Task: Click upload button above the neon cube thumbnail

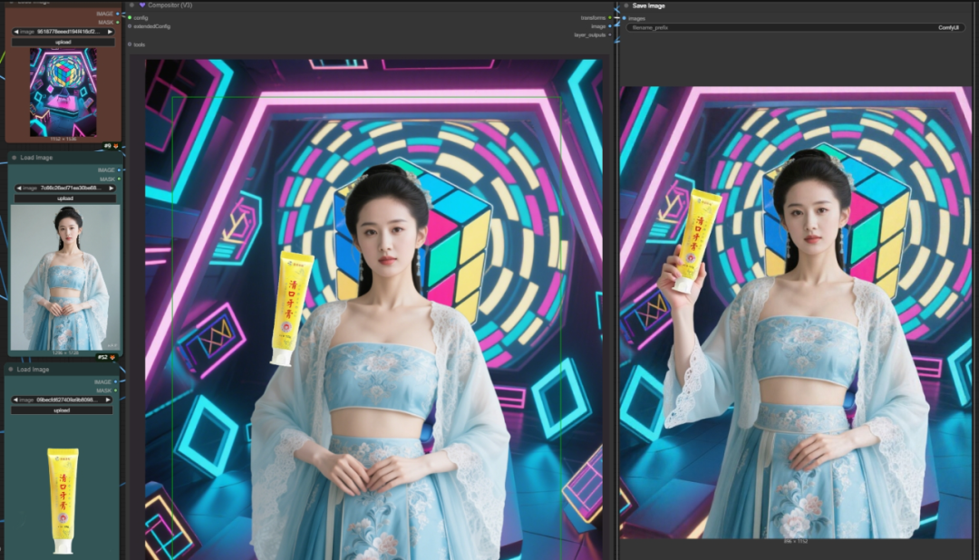Action: click(x=63, y=42)
